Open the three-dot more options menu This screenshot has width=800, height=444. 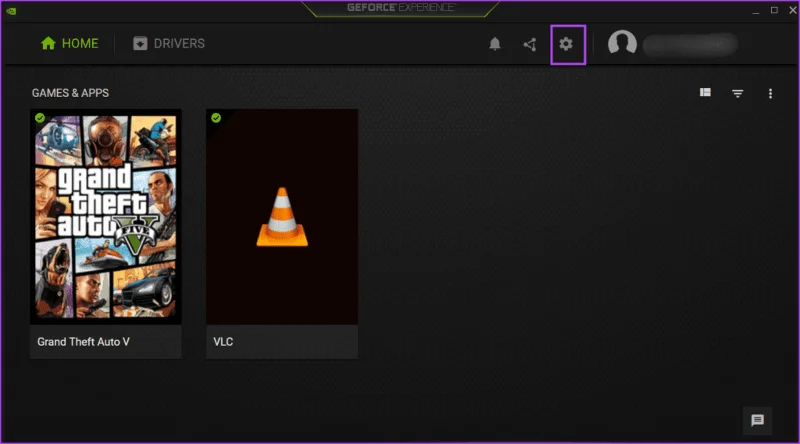click(x=770, y=93)
